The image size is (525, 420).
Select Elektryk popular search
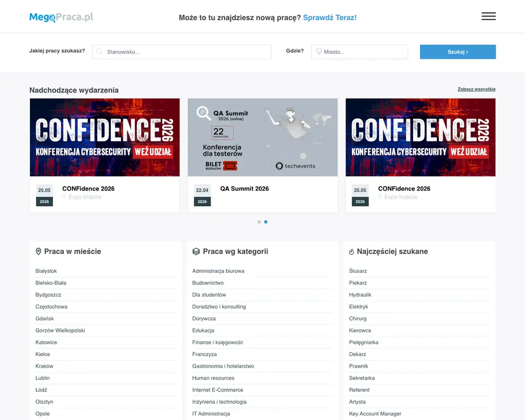tap(358, 307)
